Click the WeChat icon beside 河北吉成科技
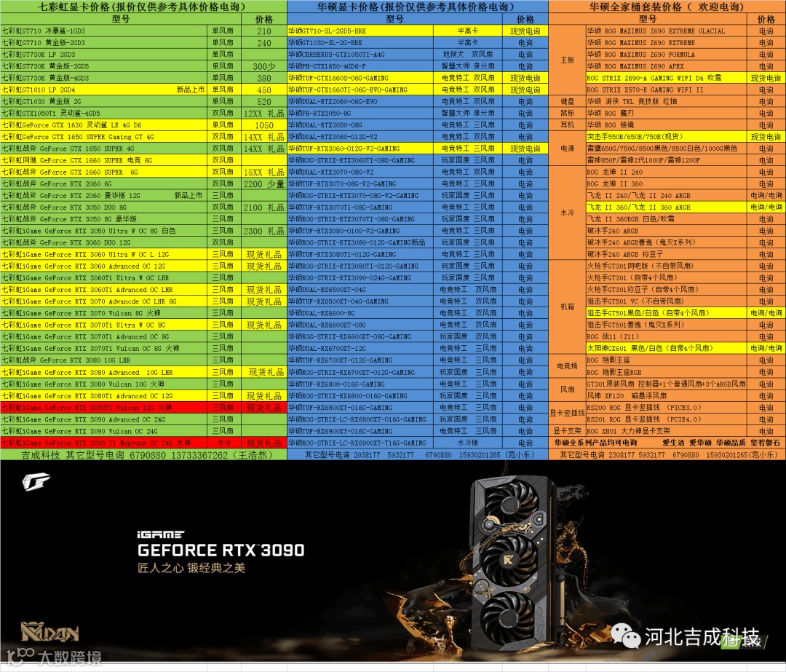 625,636
